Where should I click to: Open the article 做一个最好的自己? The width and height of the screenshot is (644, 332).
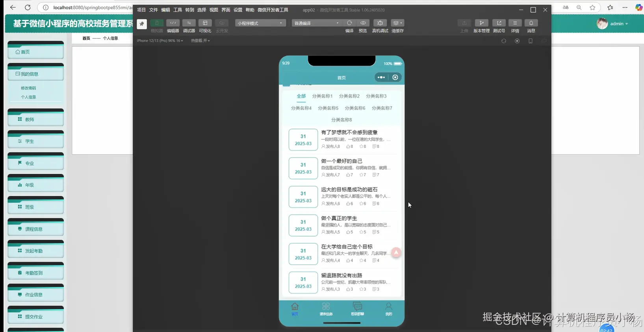[x=341, y=161]
